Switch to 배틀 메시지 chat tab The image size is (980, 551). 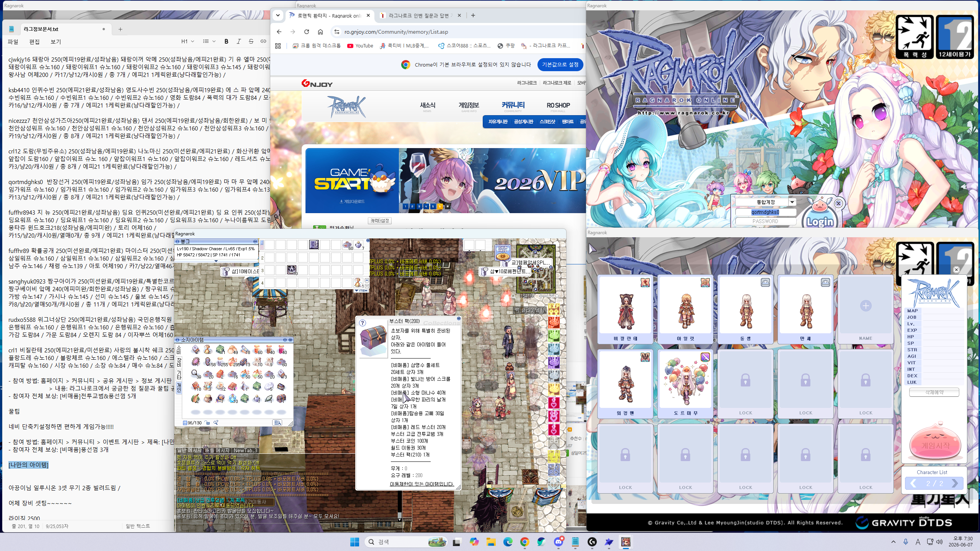pos(217,450)
